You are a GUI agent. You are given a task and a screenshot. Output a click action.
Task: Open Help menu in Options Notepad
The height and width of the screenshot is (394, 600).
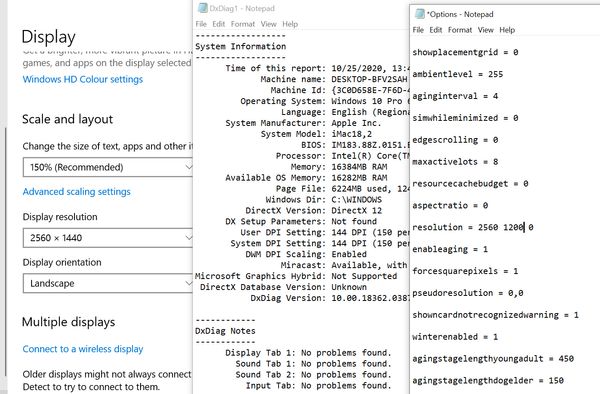[507, 30]
